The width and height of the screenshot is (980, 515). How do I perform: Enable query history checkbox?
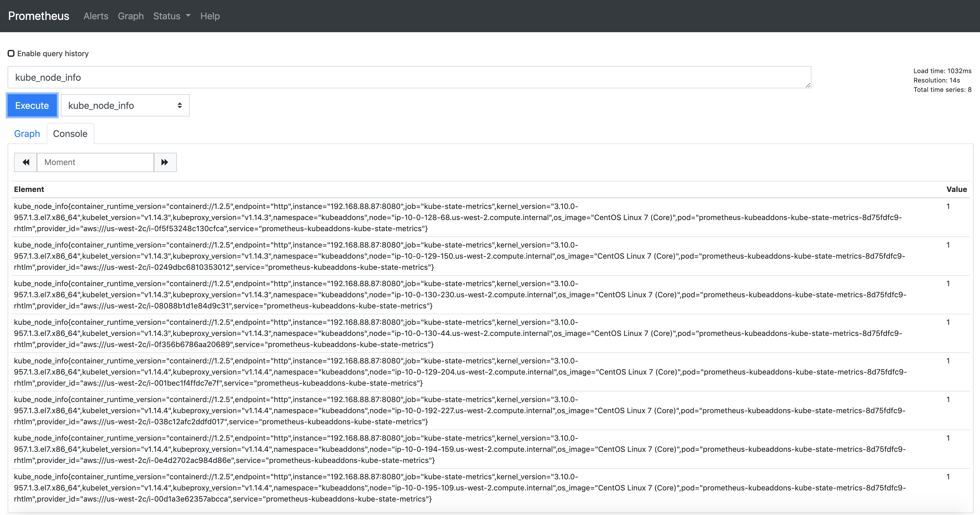pyautogui.click(x=11, y=53)
